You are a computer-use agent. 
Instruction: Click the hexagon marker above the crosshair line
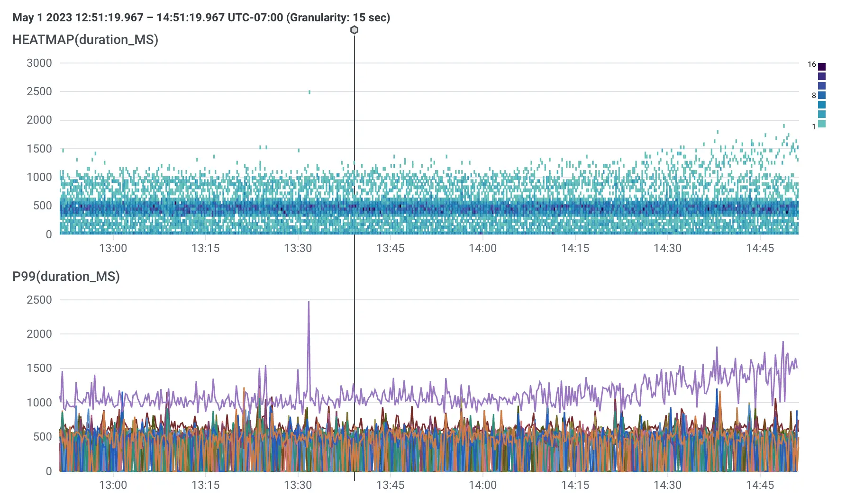355,29
